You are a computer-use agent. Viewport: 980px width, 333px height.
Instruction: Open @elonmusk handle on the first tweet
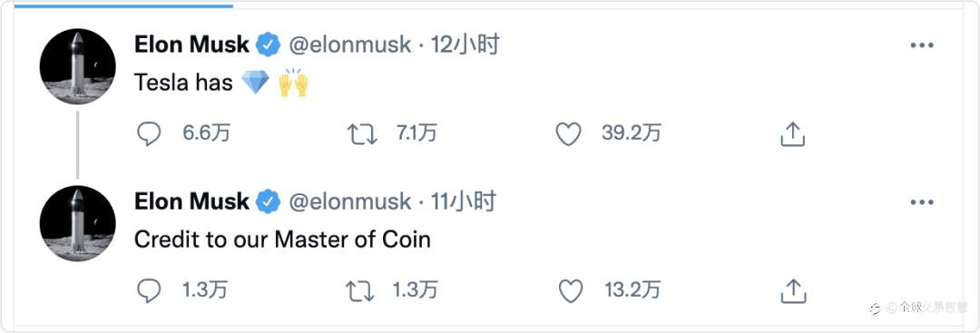(x=350, y=45)
